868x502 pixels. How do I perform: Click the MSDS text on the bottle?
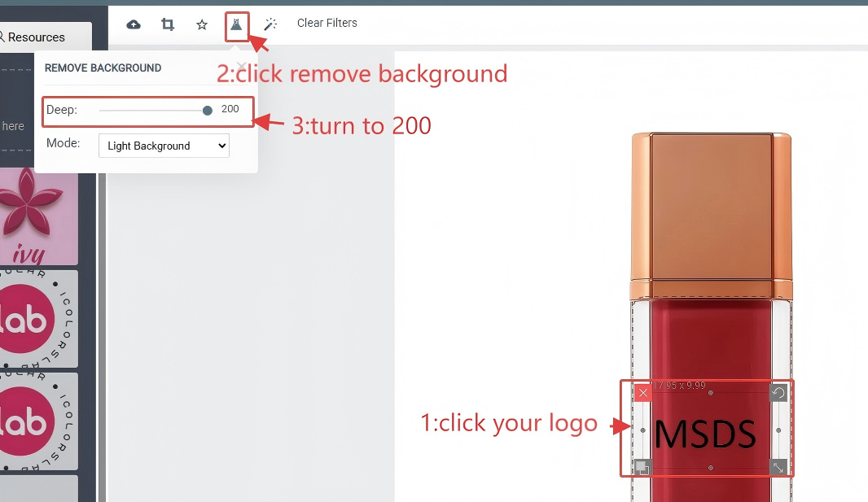point(705,434)
